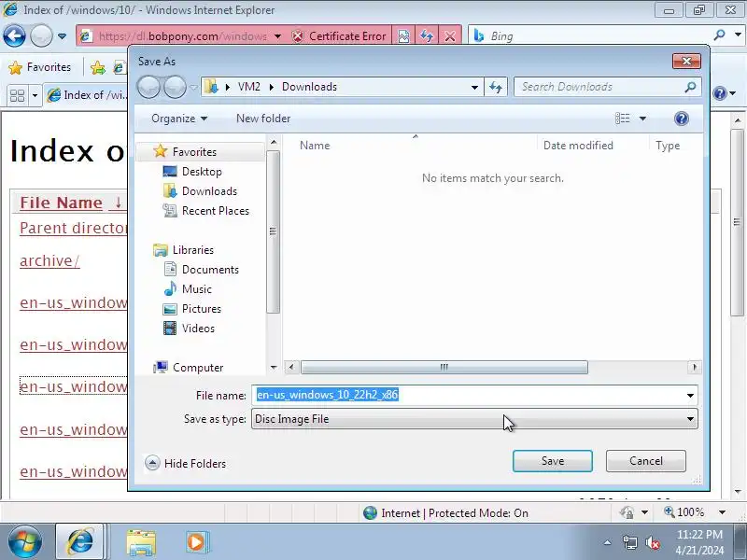
Task: Click the add to favorites bar star icon
Action: (98, 67)
